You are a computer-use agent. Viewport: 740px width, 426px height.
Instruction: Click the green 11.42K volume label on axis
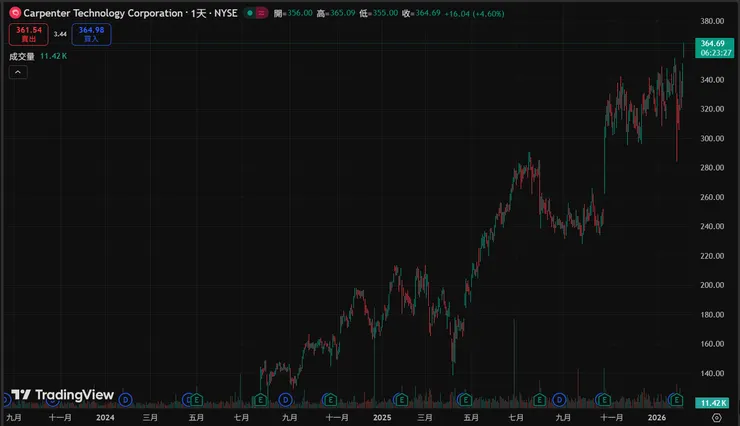tap(712, 403)
